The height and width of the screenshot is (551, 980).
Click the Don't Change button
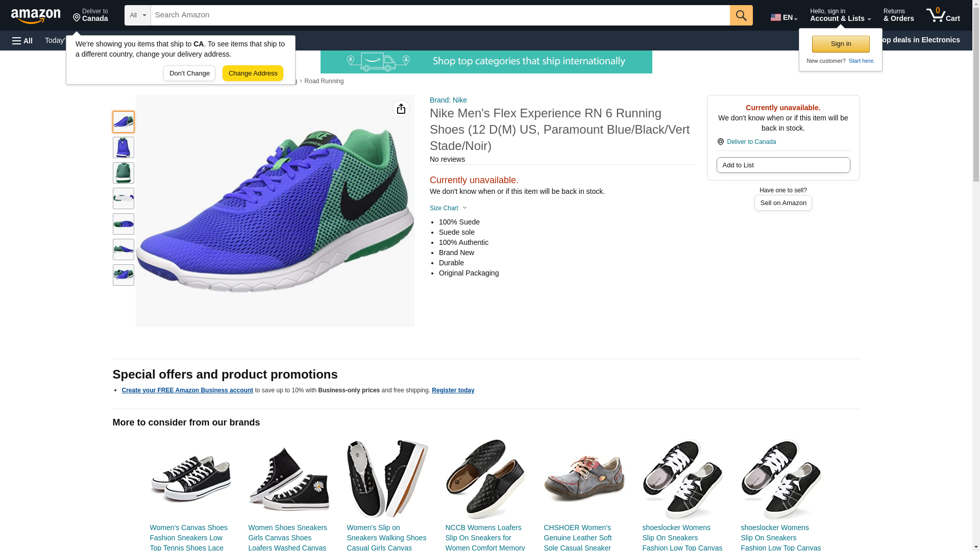pos(189,73)
